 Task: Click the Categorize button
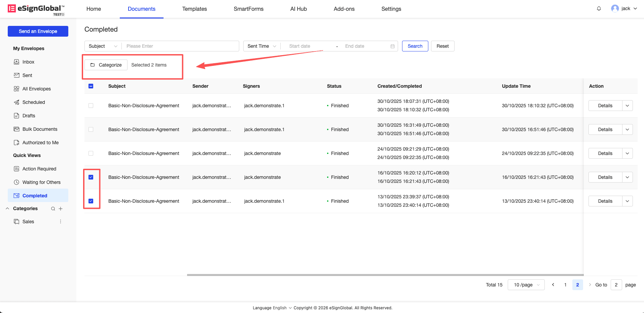(x=106, y=65)
